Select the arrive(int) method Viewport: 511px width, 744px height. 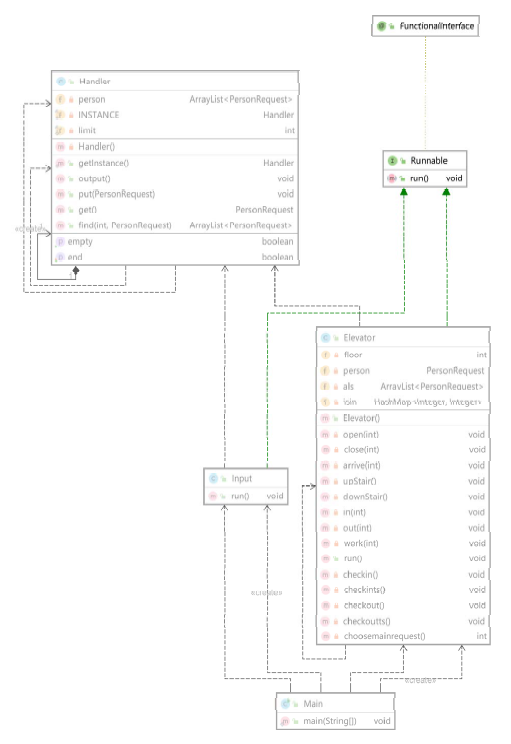(403, 465)
